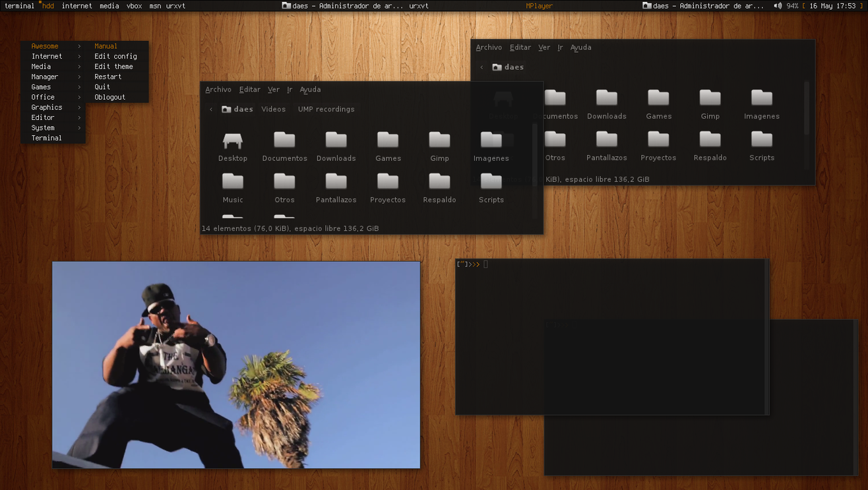Viewport: 868px width, 490px height.
Task: Open the Archivo menu of the file manager
Action: pos(218,89)
